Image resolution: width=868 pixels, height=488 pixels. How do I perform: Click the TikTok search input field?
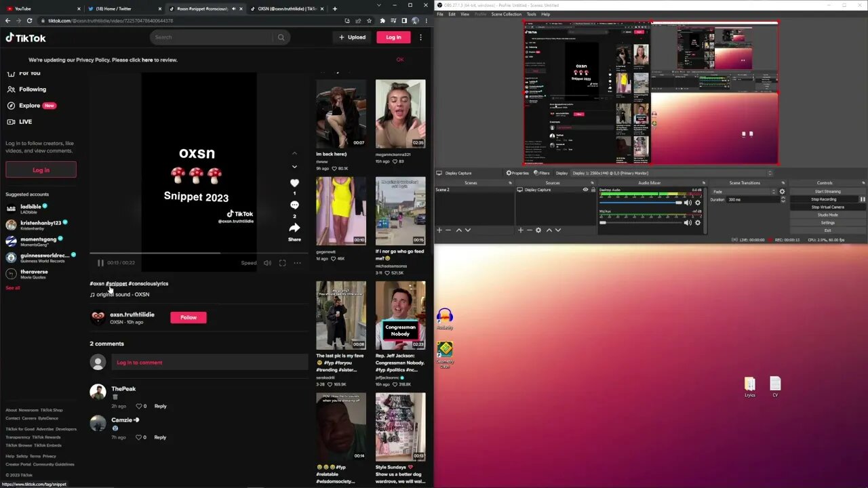tap(212, 37)
